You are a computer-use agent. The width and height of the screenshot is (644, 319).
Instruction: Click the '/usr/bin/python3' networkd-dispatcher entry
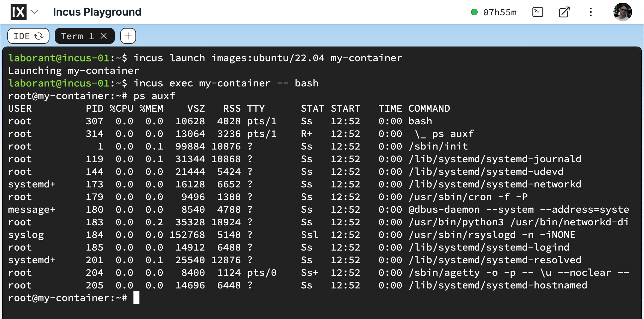click(x=519, y=222)
